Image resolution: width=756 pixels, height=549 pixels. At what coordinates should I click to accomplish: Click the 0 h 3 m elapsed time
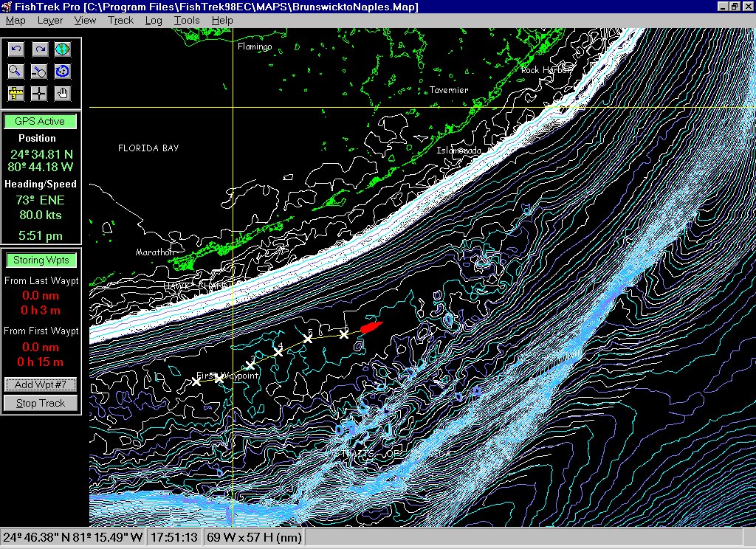click(x=41, y=311)
